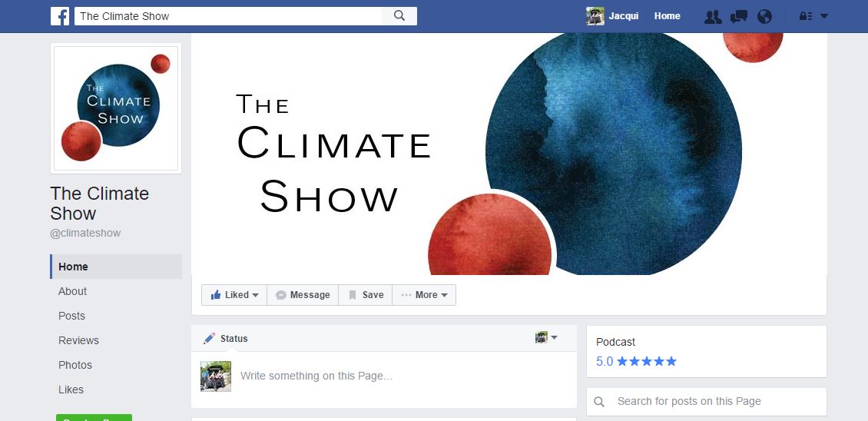The height and width of the screenshot is (421, 868).
Task: Open the Notifications globe icon
Action: click(x=764, y=17)
